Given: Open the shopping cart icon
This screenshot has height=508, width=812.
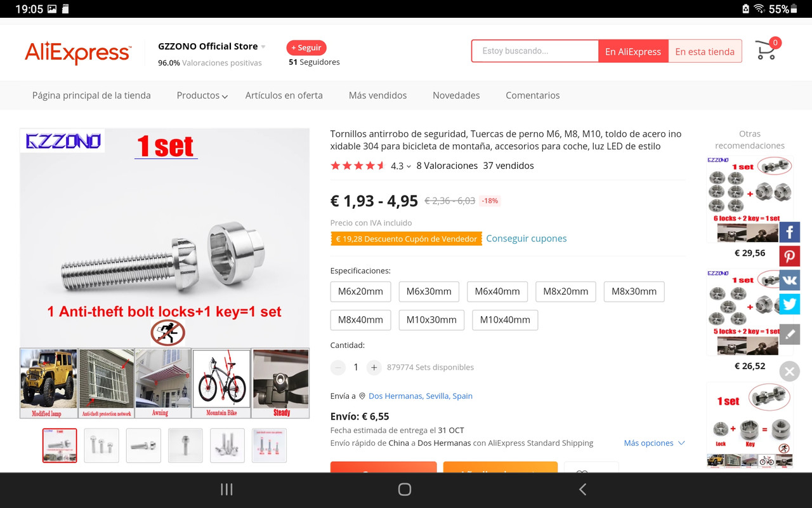Looking at the screenshot, I should point(766,50).
